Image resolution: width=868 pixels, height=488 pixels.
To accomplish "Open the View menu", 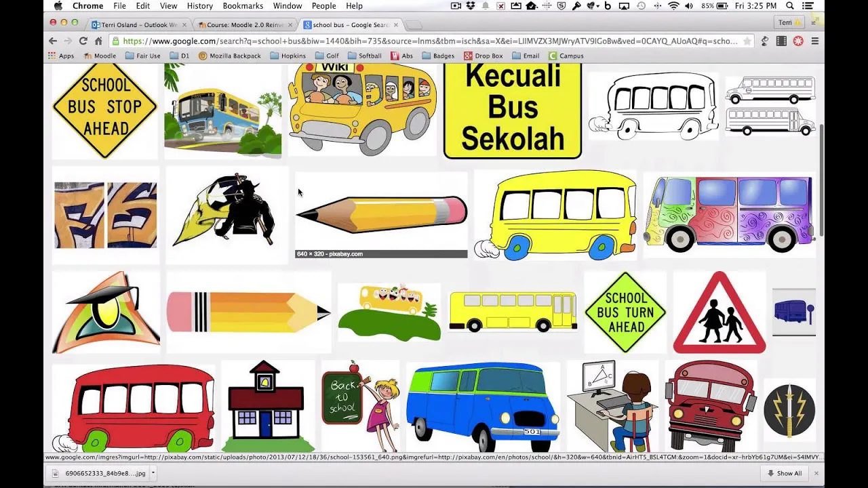I will point(168,6).
